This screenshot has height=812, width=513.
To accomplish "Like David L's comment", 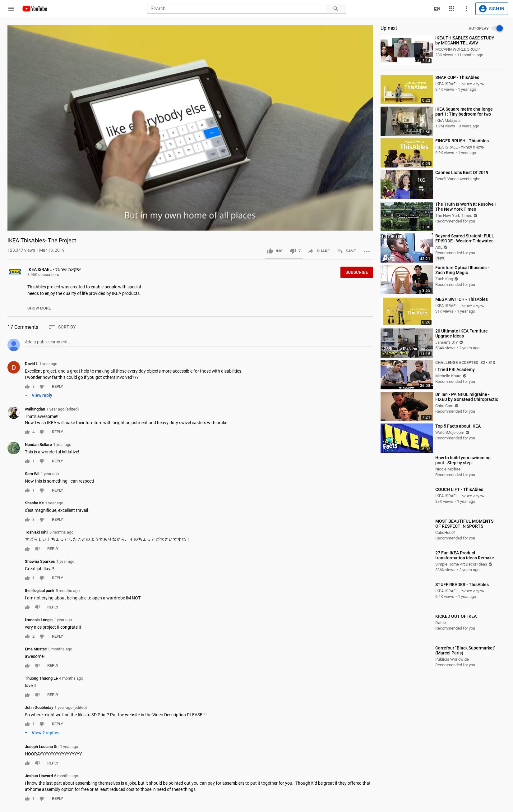I will [27, 387].
